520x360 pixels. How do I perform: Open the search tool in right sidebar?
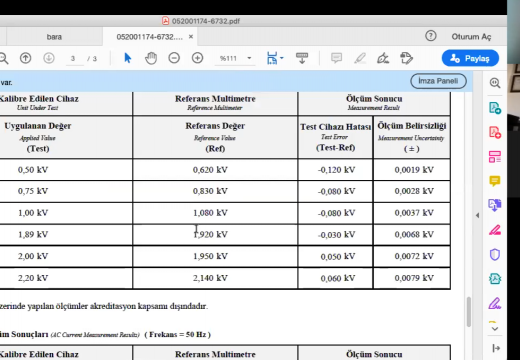point(495,83)
